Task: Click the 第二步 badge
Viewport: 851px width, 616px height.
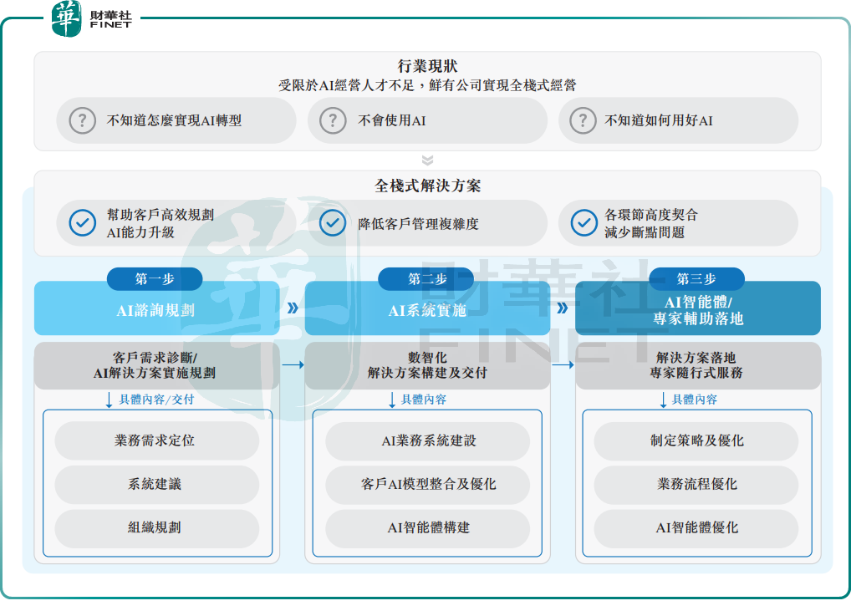Action: click(426, 279)
